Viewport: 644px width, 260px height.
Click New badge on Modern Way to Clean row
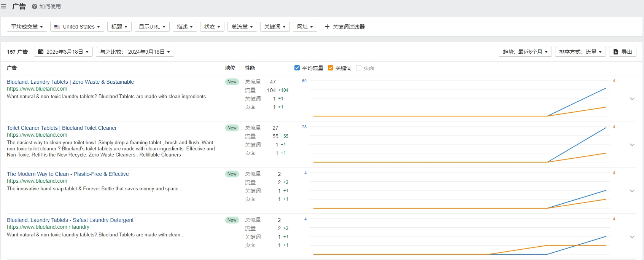point(232,174)
